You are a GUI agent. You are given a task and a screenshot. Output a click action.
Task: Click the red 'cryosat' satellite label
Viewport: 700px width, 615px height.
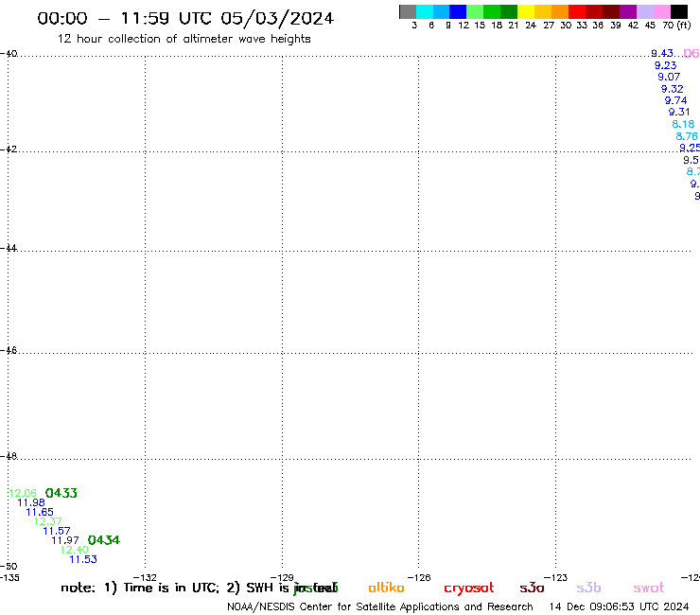click(469, 589)
